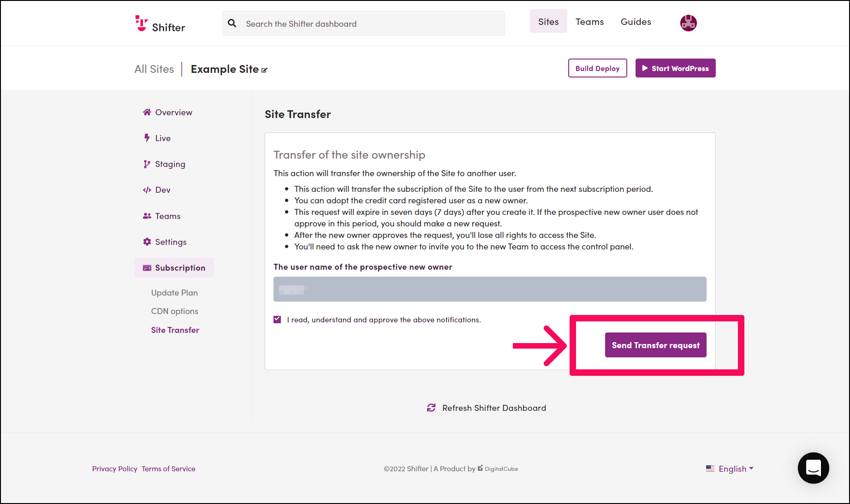Focus the prospective new owner username field
Image resolution: width=850 pixels, height=504 pixels.
point(490,289)
